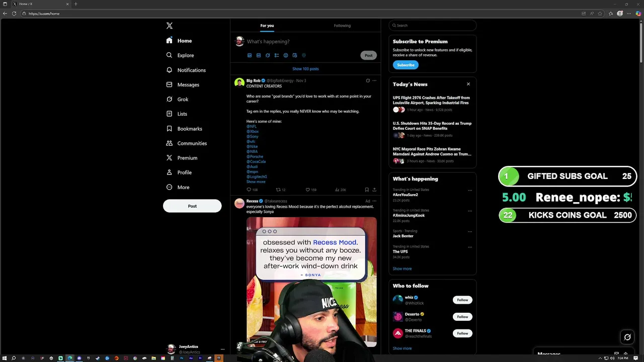Viewport: 644px width, 362px height.
Task: Close the Today's News panel
Action: 468,84
